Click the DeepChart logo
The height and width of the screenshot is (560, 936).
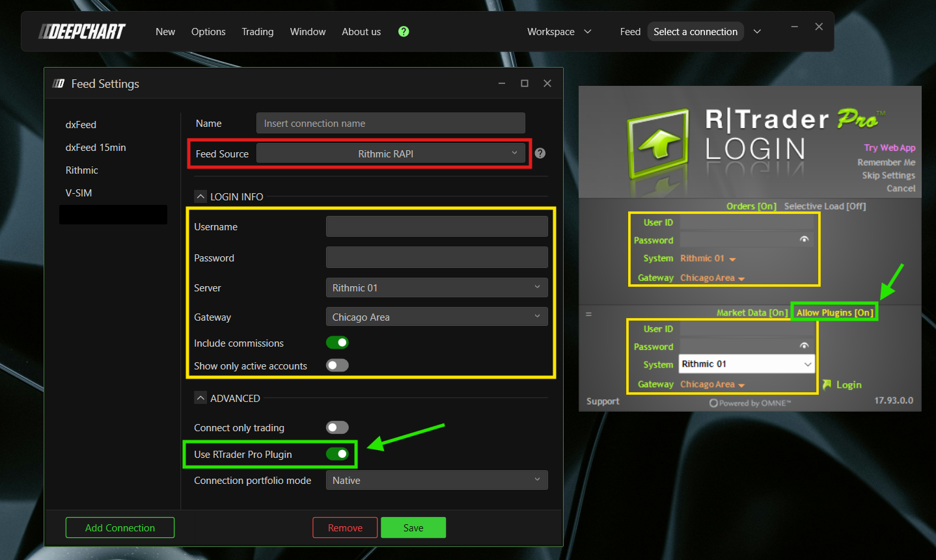tap(82, 31)
